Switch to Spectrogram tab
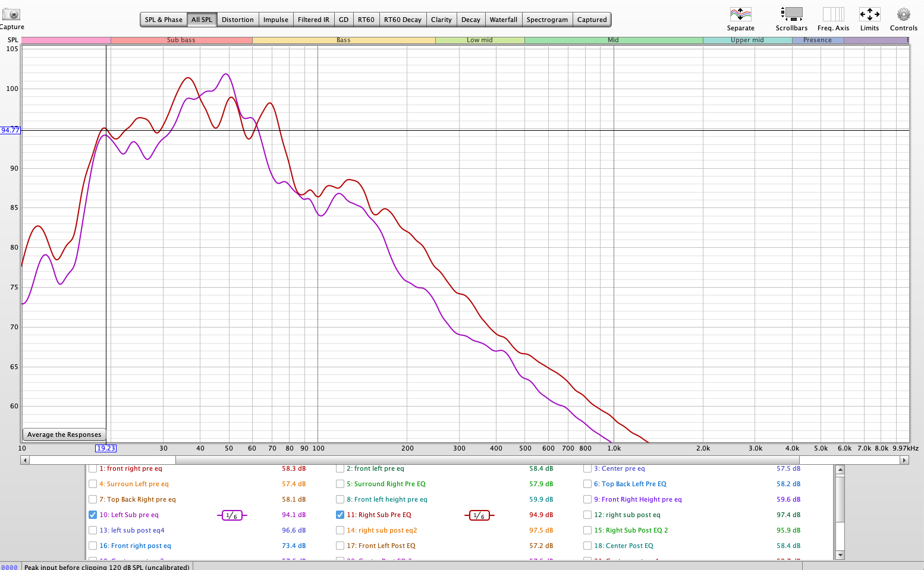924x570 pixels. (547, 20)
